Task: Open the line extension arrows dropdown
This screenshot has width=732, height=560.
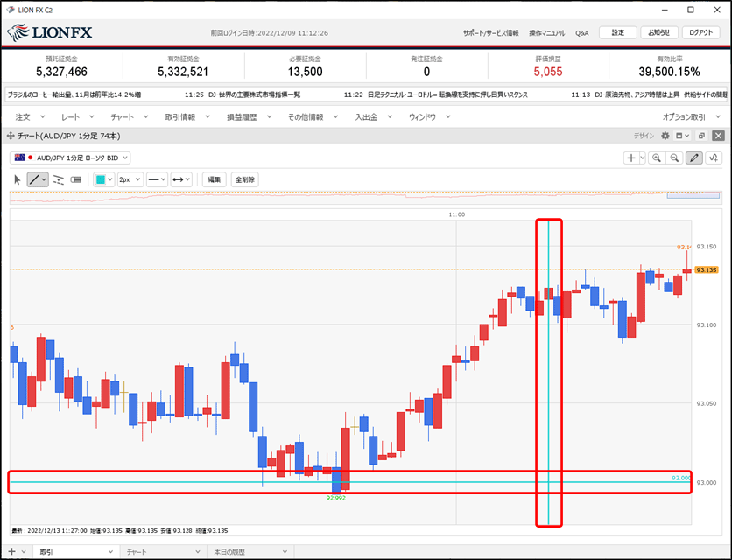Action: coord(181,179)
